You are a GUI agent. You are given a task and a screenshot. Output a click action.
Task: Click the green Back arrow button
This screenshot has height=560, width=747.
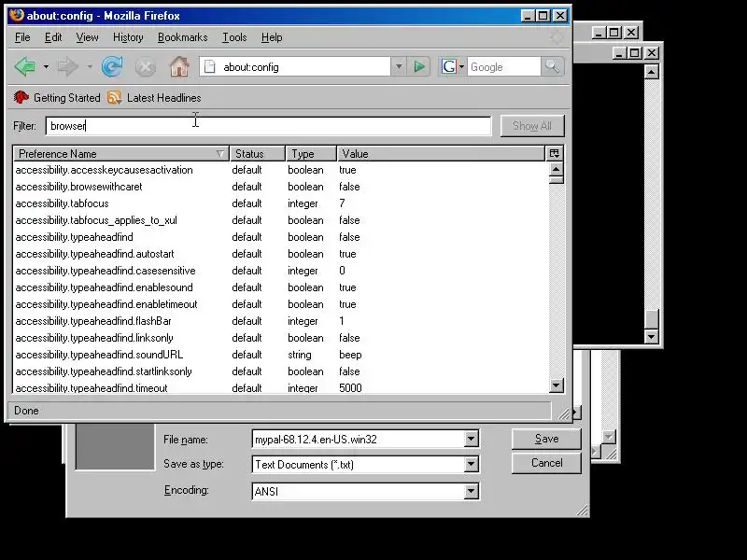click(x=25, y=66)
